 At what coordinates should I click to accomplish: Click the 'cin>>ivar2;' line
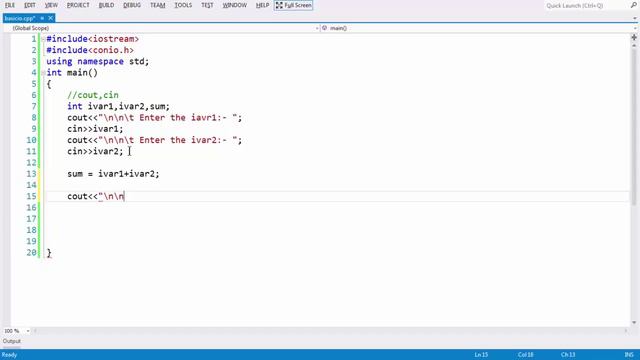(95, 151)
